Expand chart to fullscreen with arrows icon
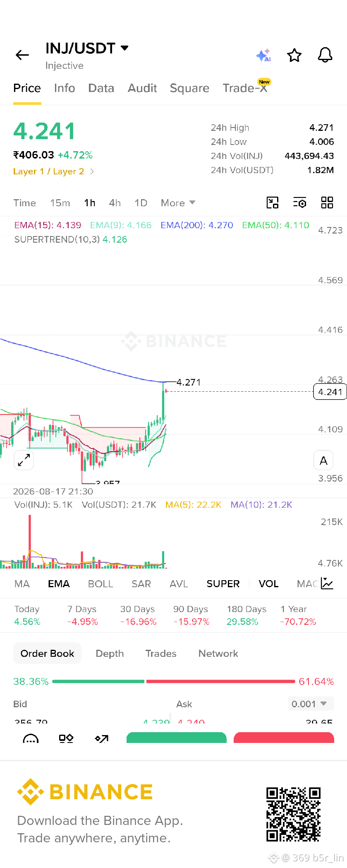 (x=24, y=460)
